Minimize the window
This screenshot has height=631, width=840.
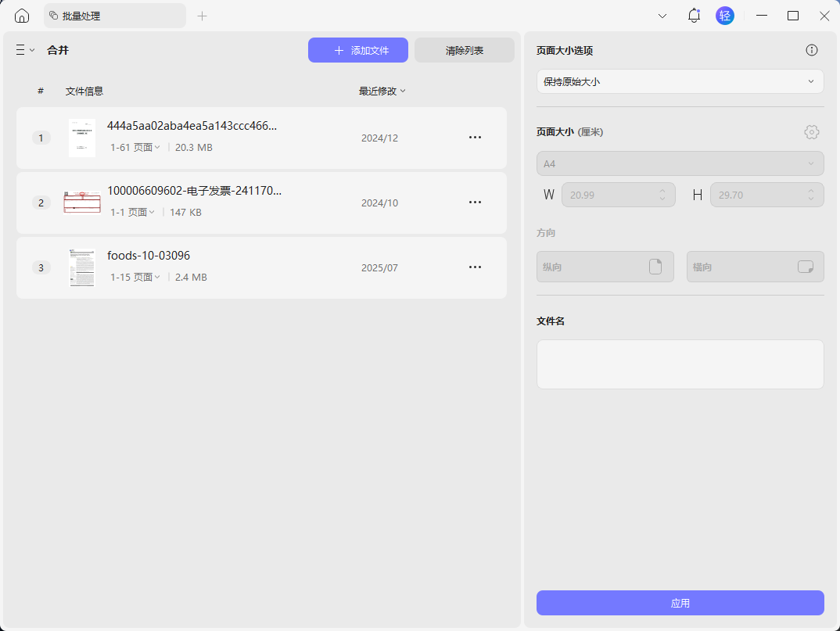click(x=762, y=16)
